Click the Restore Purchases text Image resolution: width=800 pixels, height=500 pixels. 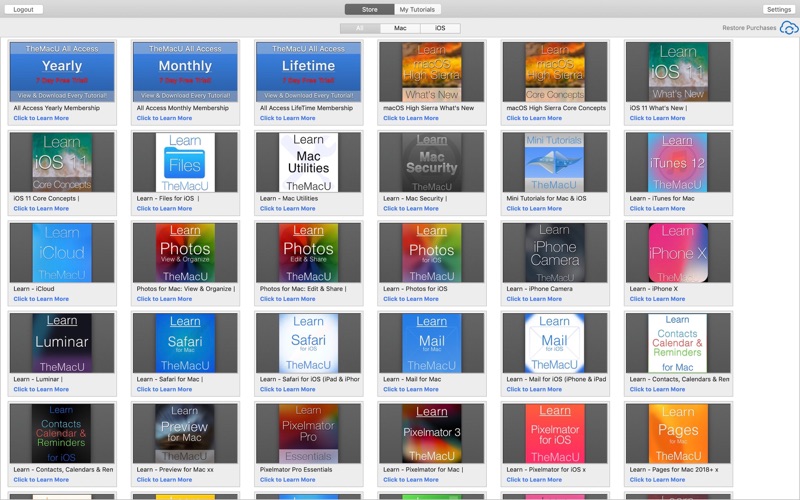[749, 28]
